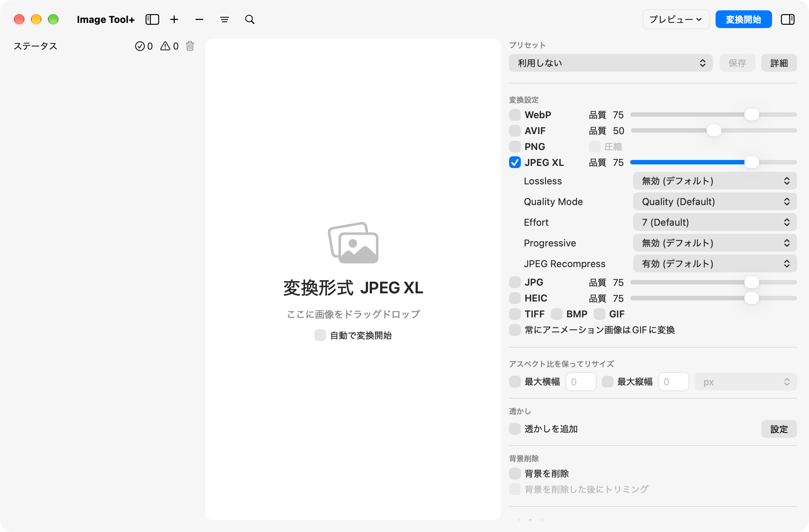809x532 pixels.
Task: Enable the TIFF format checkbox
Action: click(515, 314)
